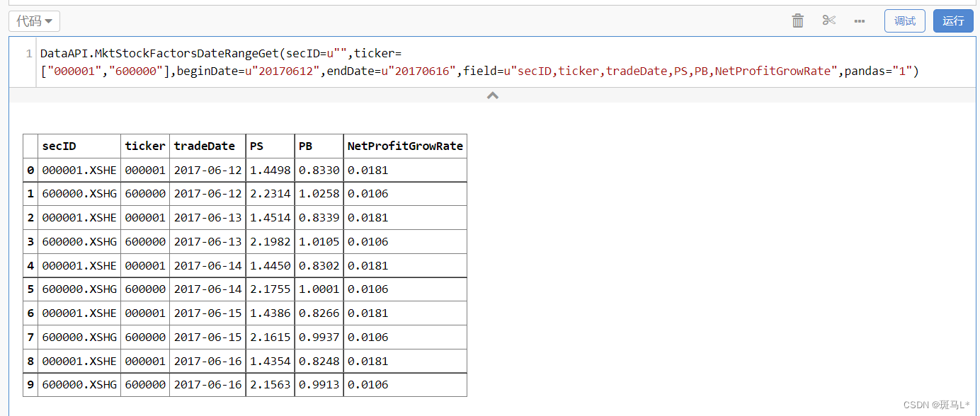Click PB value 0.8302
This screenshot has width=980, height=416.
319,266
